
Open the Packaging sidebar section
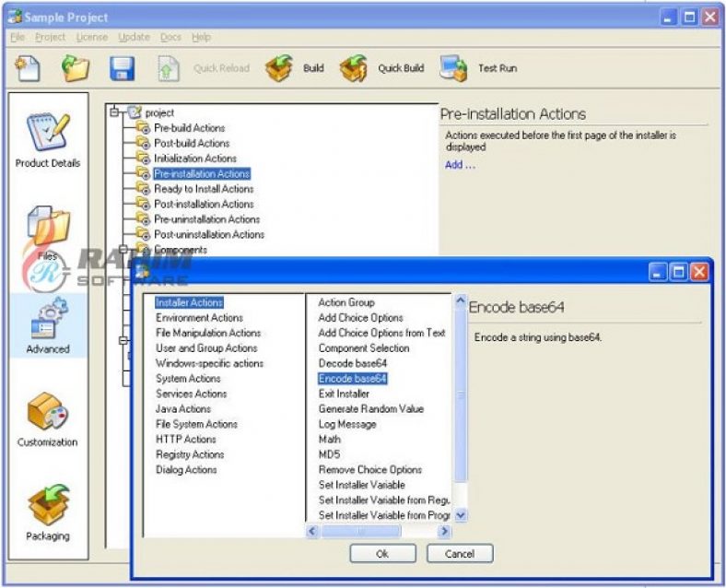(x=48, y=512)
